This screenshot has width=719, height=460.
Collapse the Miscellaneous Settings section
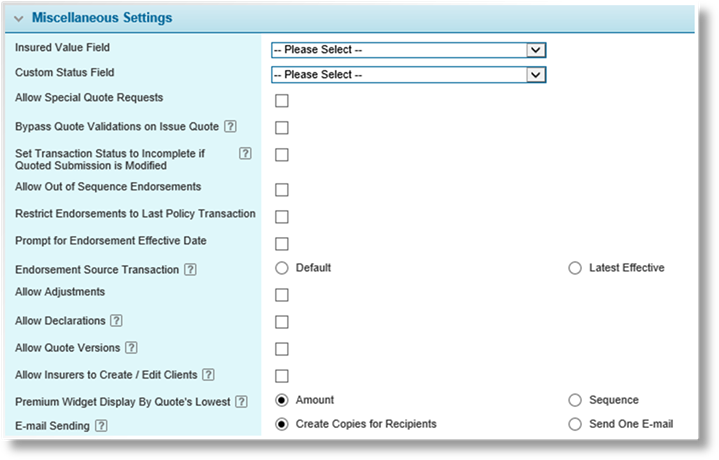point(19,18)
